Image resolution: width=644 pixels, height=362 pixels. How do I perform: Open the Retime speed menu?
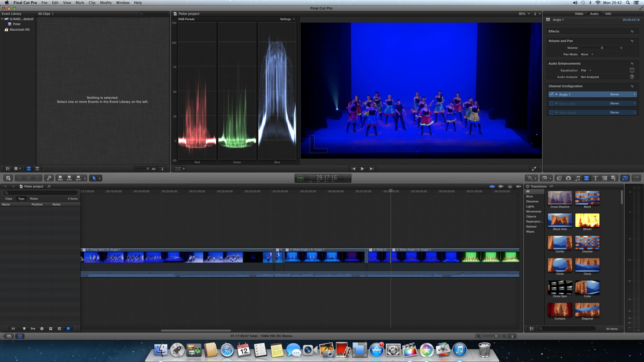546,178
